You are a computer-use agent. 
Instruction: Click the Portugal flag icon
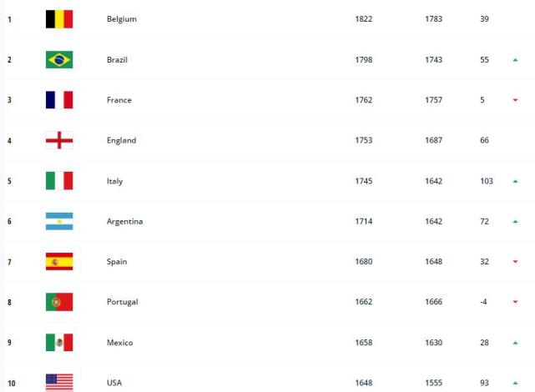[x=59, y=302]
